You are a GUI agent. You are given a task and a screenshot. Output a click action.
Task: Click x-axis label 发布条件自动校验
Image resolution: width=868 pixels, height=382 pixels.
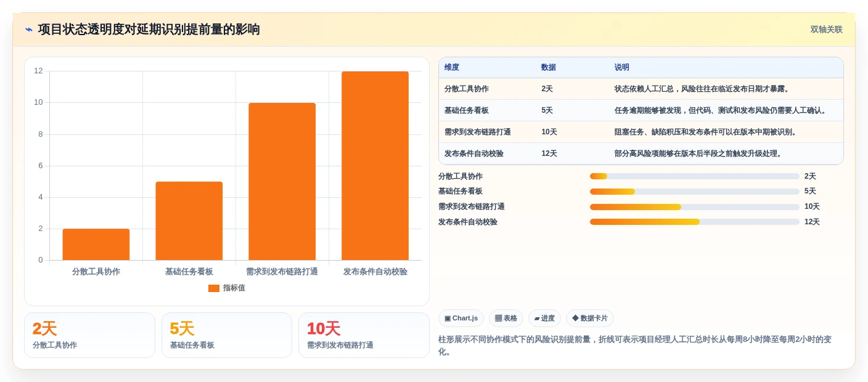(375, 271)
